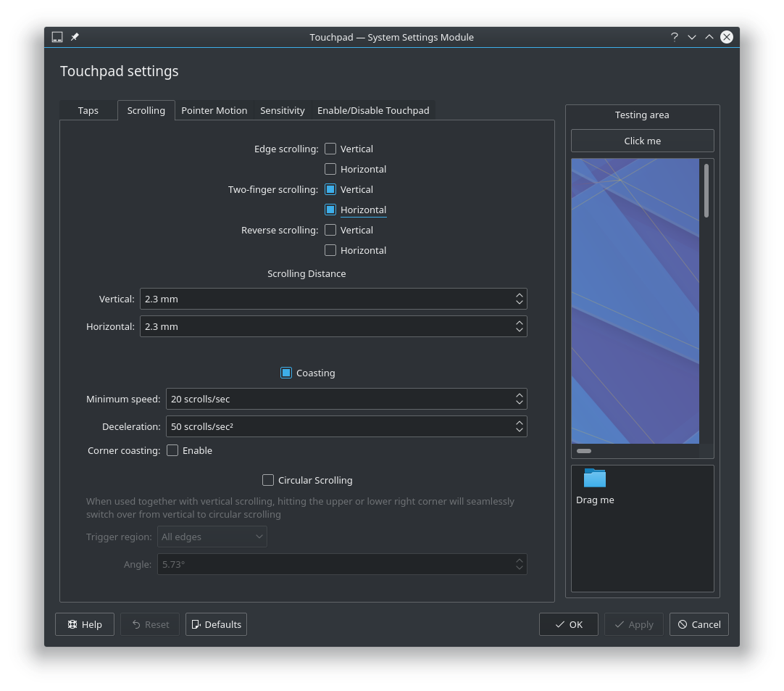Open the Trigger region All edges dropdown
The width and height of the screenshot is (784, 691).
pyautogui.click(x=212, y=537)
